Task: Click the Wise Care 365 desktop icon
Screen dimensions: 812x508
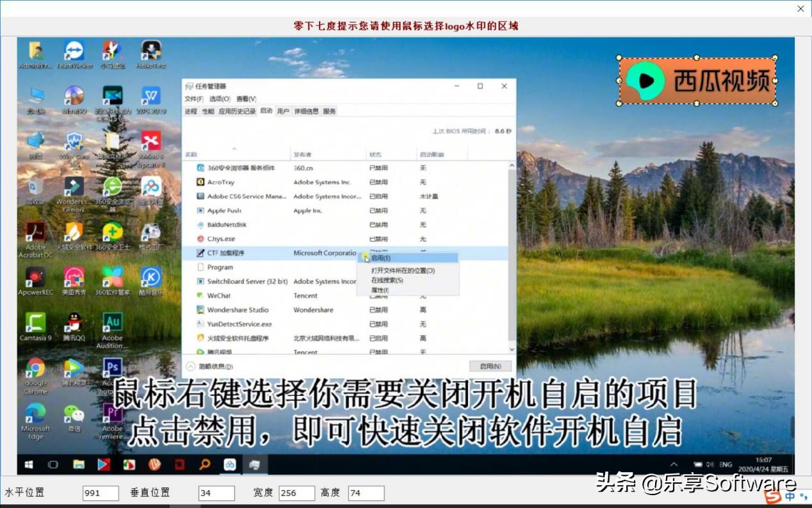Action: tap(74, 149)
